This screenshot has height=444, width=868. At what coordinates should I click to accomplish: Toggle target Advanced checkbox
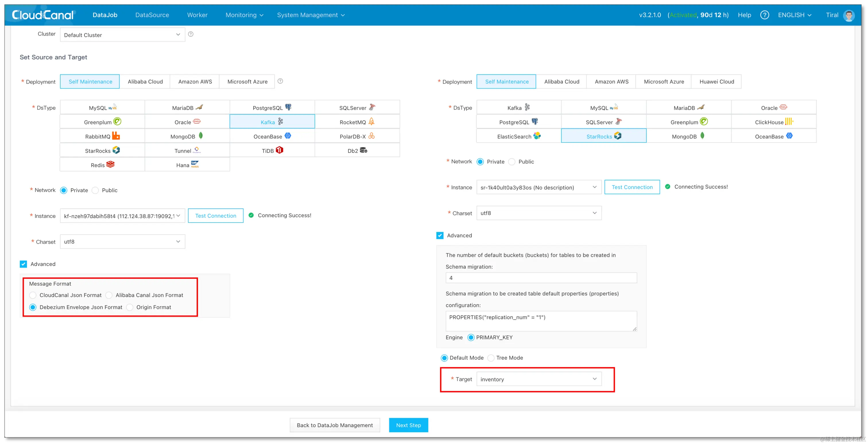(x=440, y=235)
